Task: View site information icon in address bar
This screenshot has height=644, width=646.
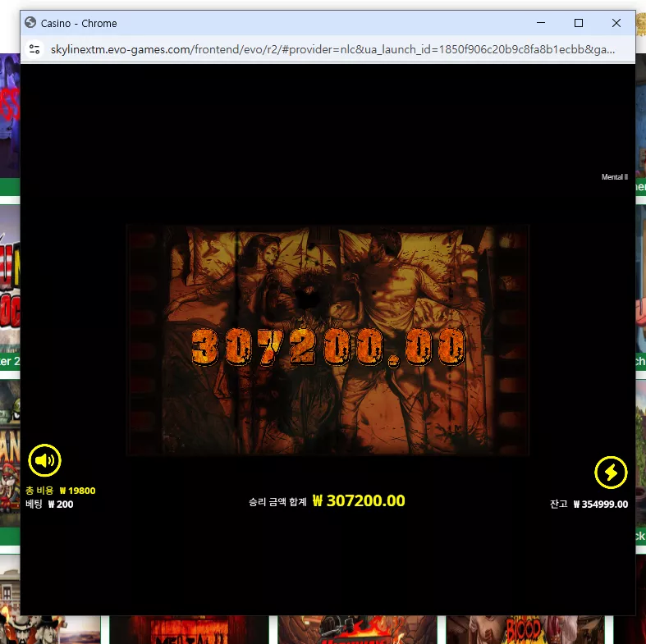Action: click(x=34, y=49)
